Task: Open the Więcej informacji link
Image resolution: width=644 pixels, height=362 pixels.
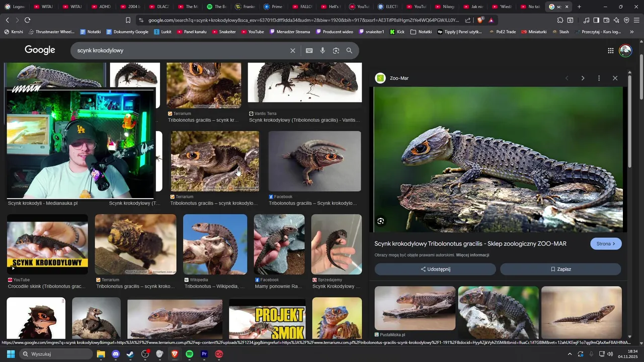Action: 472,255
